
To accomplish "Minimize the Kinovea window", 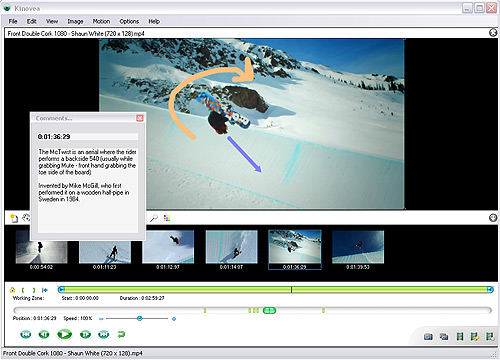I will 467,8.
